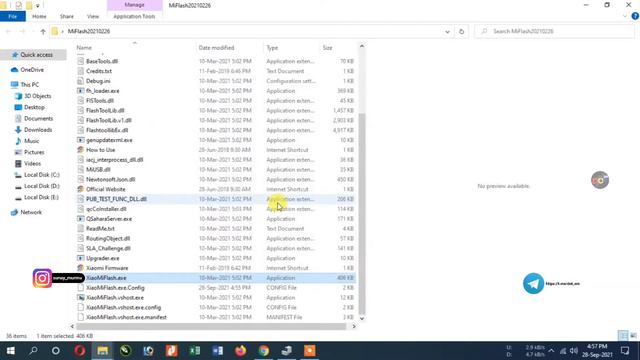Open the Windows Start menu
This screenshot has width=640, height=360.
[x=11, y=351]
